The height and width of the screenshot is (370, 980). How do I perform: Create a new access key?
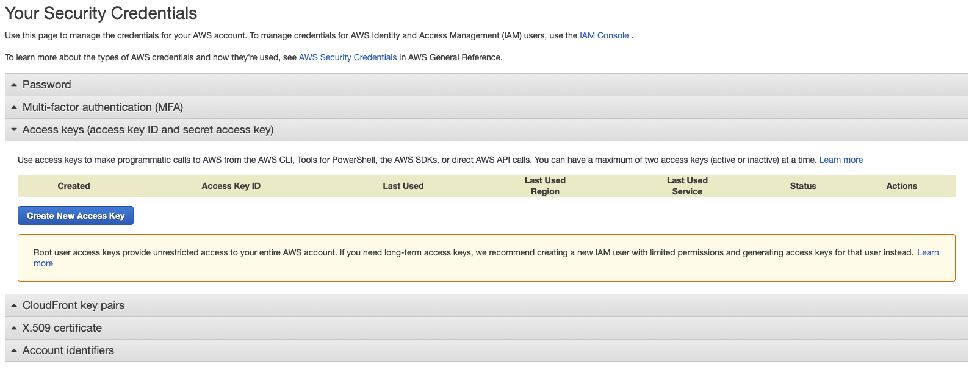76,216
